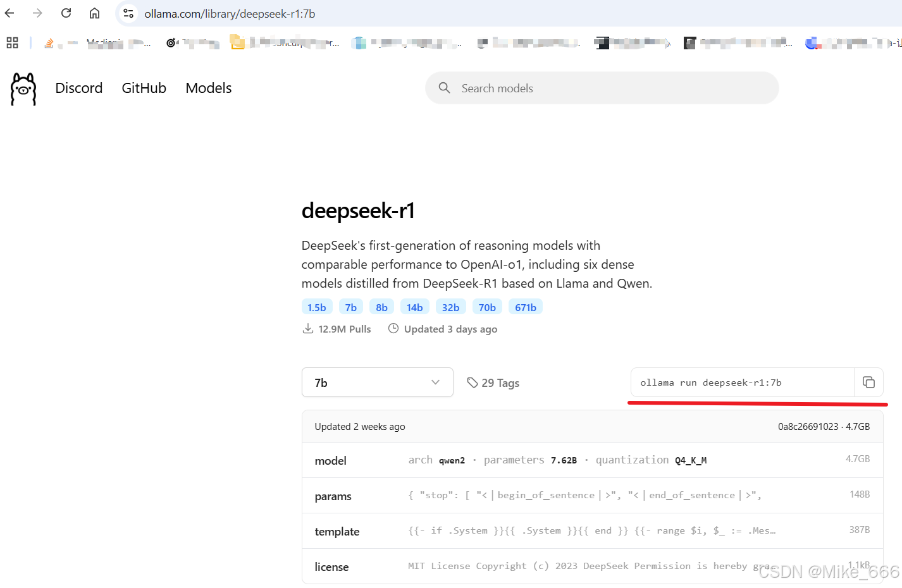Open the apps grid in bookmarks bar
The width and height of the screenshot is (902, 588).
pos(12,43)
